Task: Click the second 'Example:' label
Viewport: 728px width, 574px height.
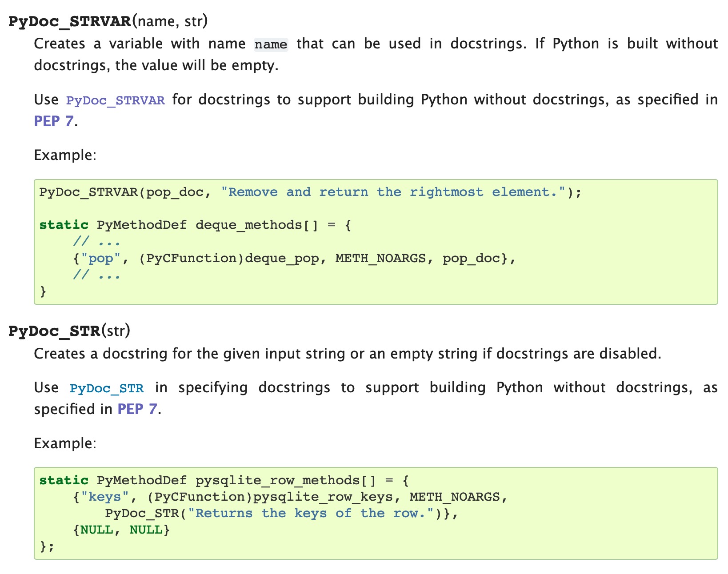Action: pyautogui.click(x=65, y=443)
